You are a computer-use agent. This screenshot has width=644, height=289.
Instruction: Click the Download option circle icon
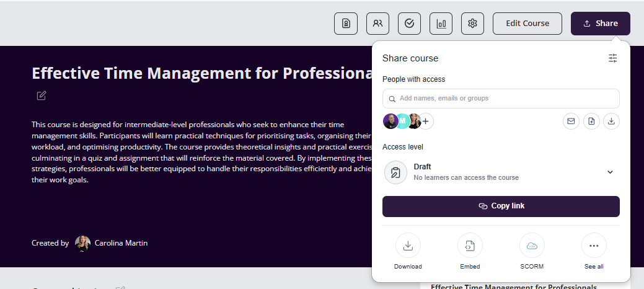click(x=408, y=246)
